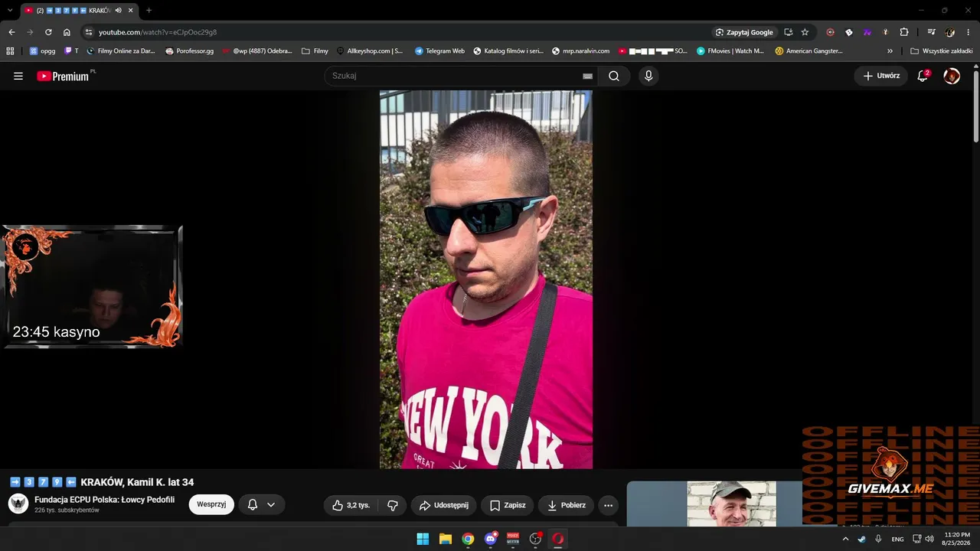The width and height of the screenshot is (980, 551).
Task: Open Chrome extensions puzzle menu
Action: pos(904,32)
